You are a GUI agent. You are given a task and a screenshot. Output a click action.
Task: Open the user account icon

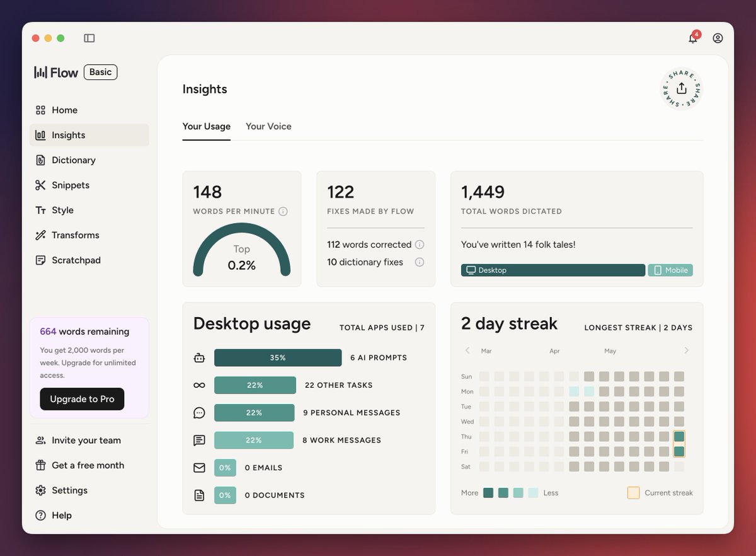tap(718, 38)
